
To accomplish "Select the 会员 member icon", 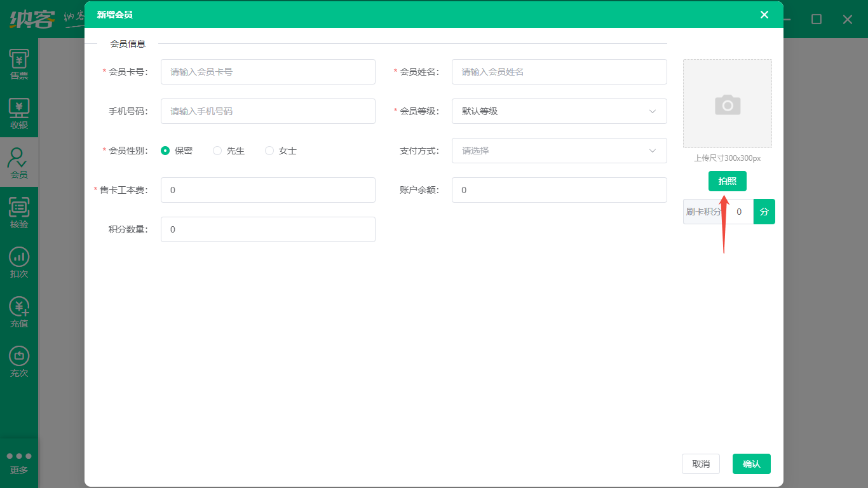I will 18,162.
